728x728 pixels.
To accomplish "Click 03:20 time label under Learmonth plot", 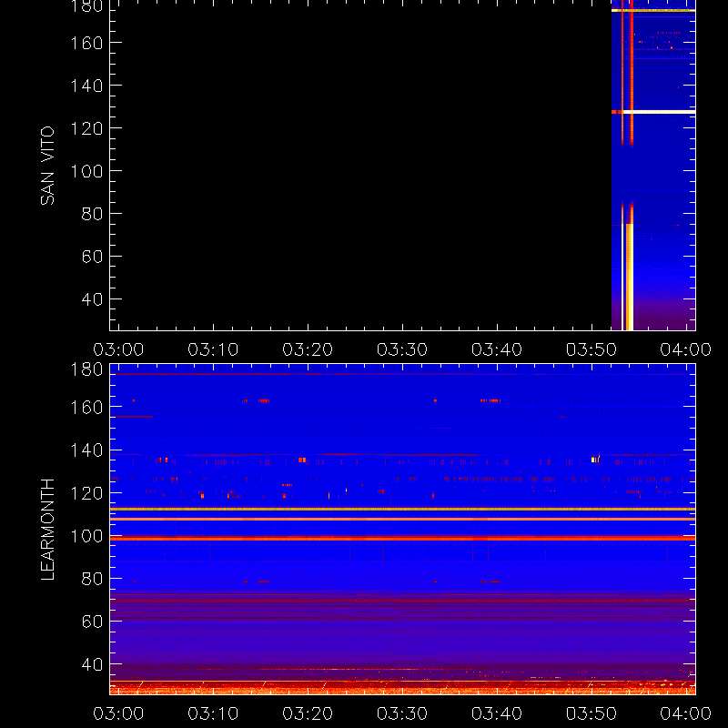I will click(308, 713).
